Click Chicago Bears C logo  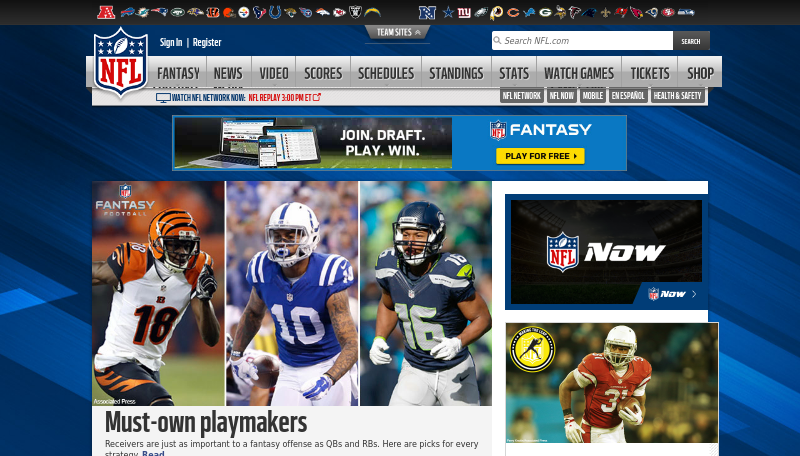coord(513,12)
